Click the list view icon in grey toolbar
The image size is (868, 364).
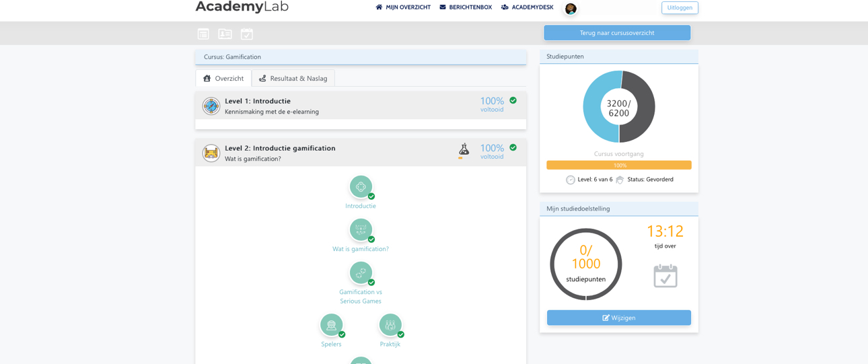(x=203, y=34)
